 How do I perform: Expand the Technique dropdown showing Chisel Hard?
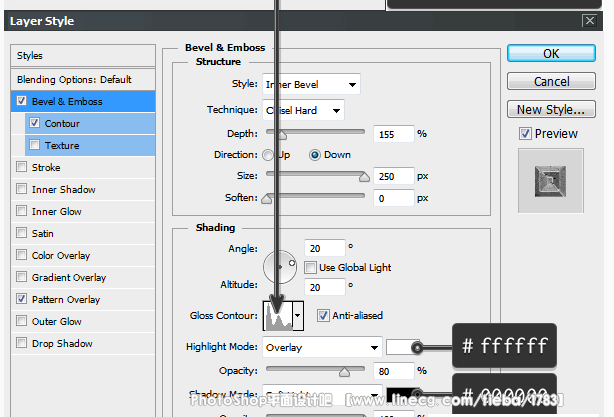(x=303, y=110)
